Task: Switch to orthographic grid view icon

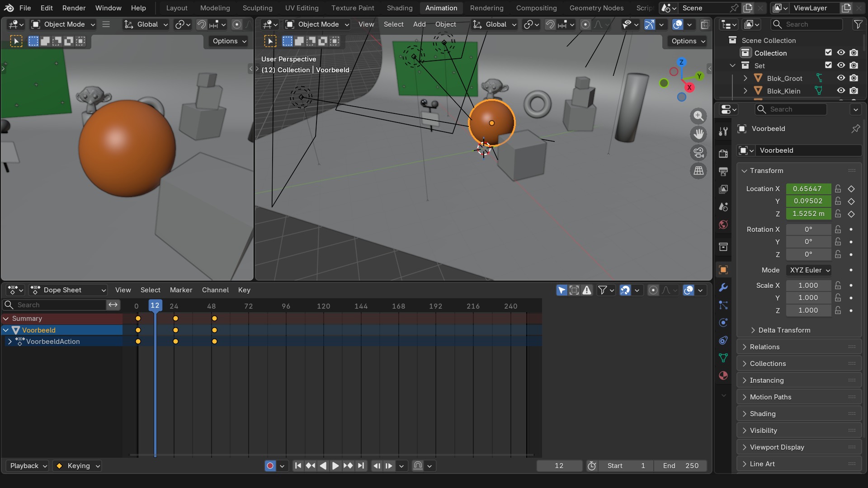Action: pos(698,171)
